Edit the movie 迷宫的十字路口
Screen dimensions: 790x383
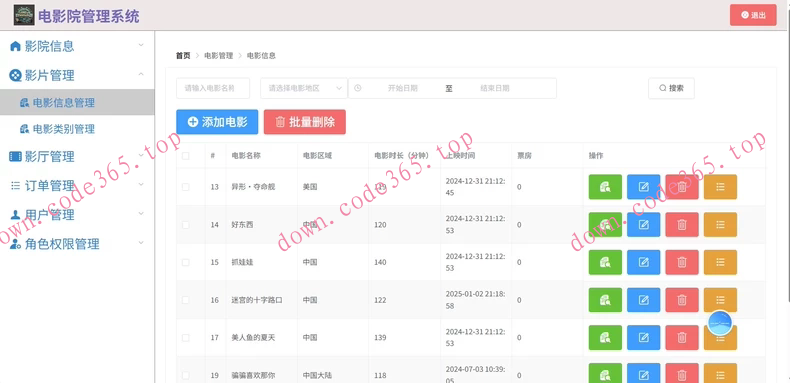point(643,300)
